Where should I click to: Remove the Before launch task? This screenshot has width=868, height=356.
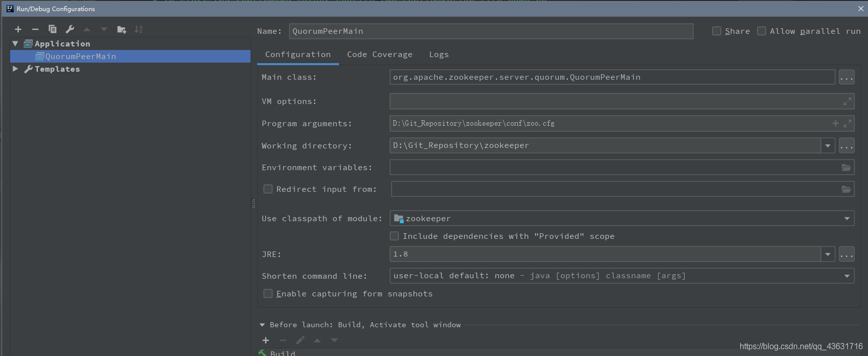click(x=283, y=340)
